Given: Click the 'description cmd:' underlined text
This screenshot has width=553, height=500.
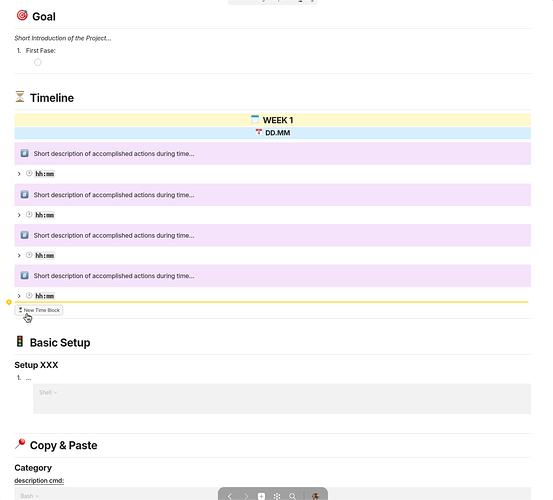Looking at the screenshot, I should pyautogui.click(x=39, y=481).
